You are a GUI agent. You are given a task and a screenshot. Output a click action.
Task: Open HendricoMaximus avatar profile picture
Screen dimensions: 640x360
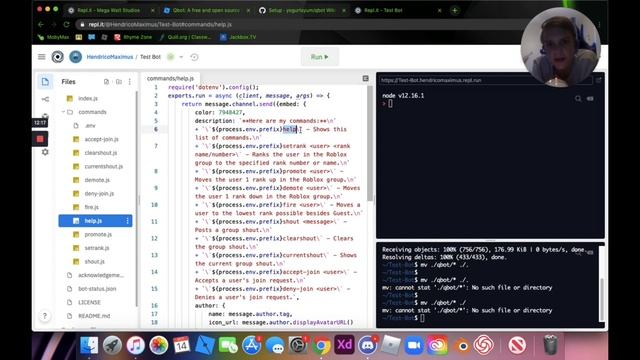(x=76, y=57)
